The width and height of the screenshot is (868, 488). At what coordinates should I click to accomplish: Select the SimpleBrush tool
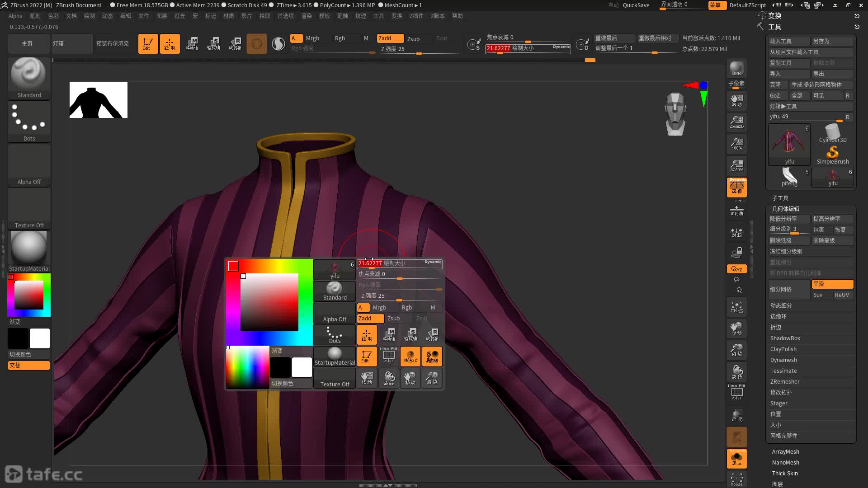point(833,155)
